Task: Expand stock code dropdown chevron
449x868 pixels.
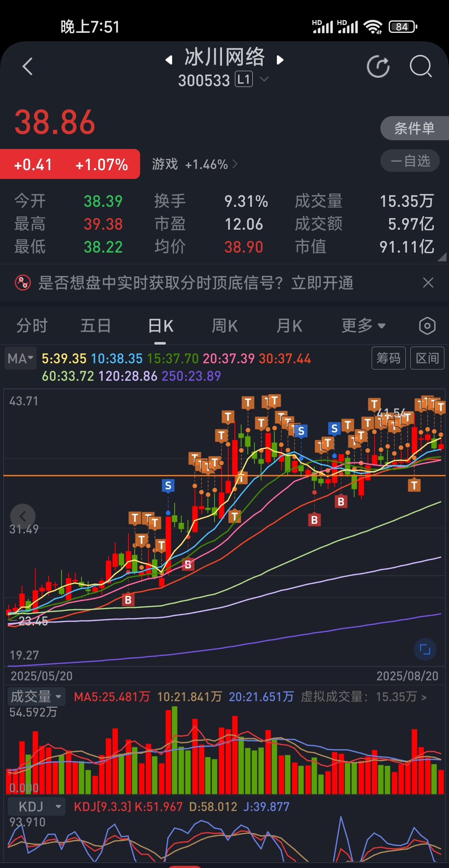Action: tap(264, 79)
